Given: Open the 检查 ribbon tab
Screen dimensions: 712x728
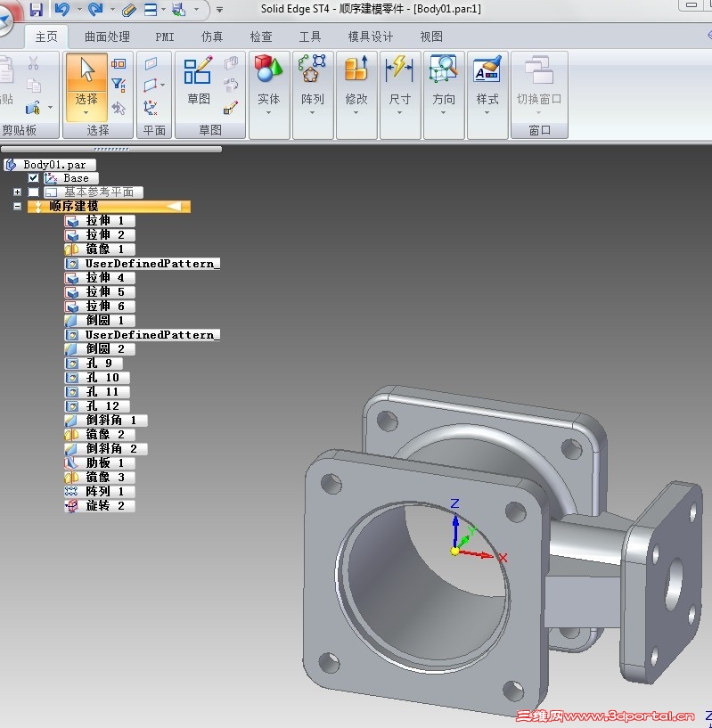Looking at the screenshot, I should pos(261,37).
